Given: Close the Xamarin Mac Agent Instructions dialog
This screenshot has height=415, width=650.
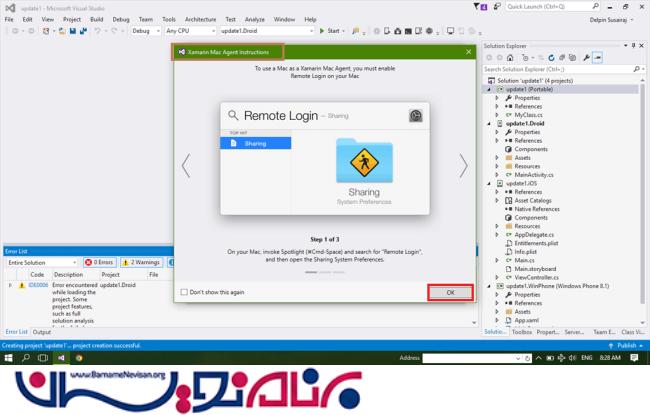Looking at the screenshot, I should [x=468, y=52].
